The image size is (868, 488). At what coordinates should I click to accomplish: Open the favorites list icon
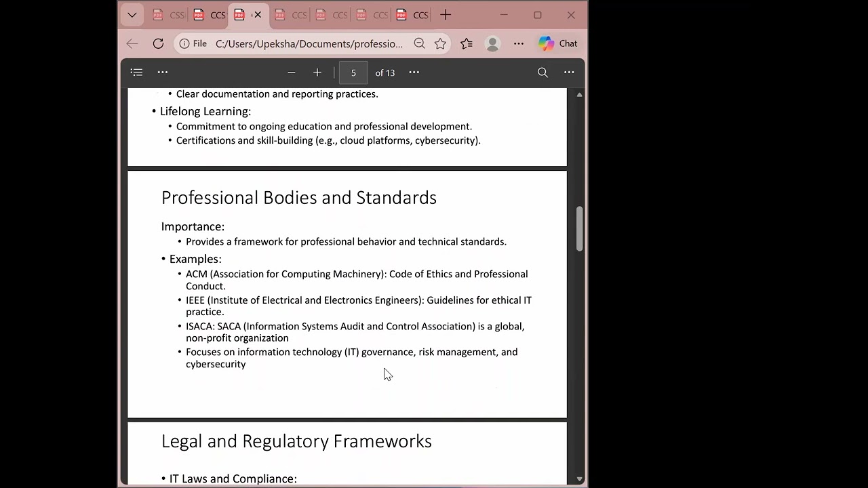click(467, 43)
